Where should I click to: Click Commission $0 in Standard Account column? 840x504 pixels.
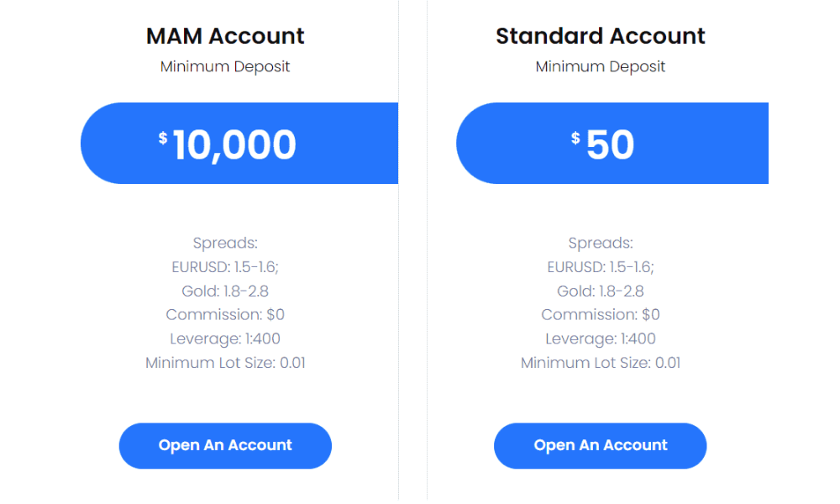pyautogui.click(x=600, y=315)
